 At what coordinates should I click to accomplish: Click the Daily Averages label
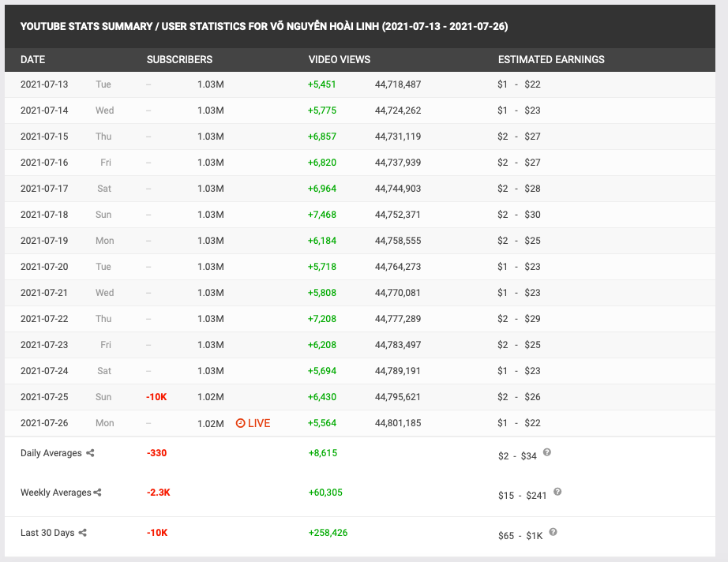point(51,453)
